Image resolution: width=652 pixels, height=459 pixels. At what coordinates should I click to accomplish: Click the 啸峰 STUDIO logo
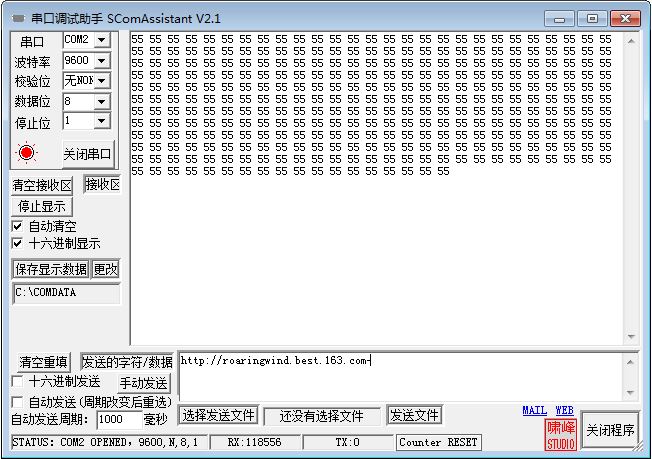click(561, 434)
